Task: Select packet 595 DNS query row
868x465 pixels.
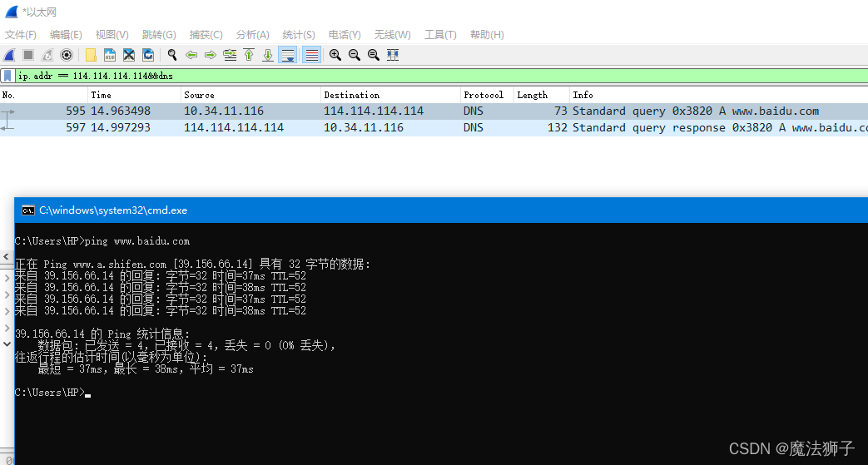Action: (x=434, y=111)
